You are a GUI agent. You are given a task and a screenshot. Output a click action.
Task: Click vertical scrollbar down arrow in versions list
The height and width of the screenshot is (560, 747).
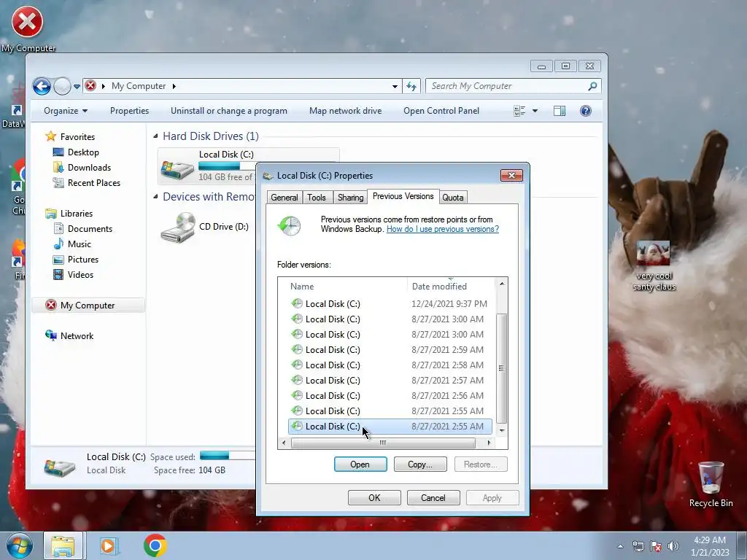(x=502, y=430)
